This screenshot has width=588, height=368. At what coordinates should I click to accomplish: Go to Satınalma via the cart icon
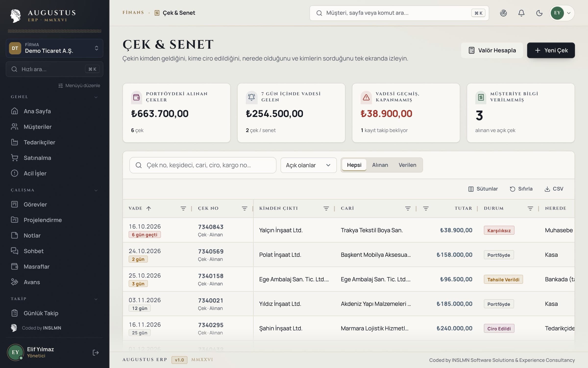click(x=14, y=158)
